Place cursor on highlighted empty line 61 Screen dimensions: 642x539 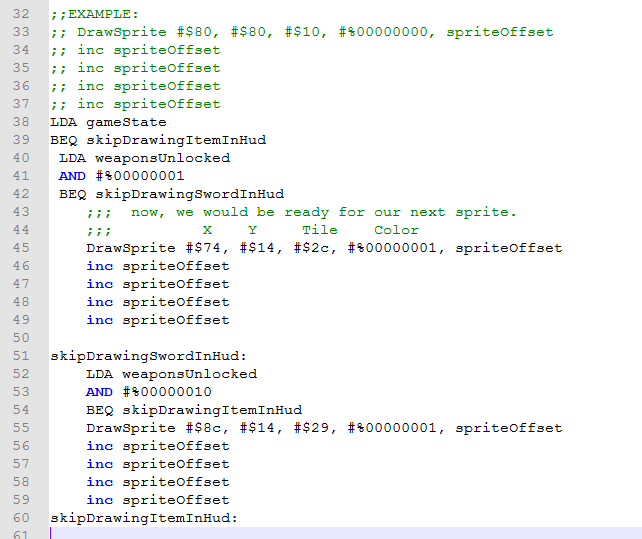tap(345, 533)
